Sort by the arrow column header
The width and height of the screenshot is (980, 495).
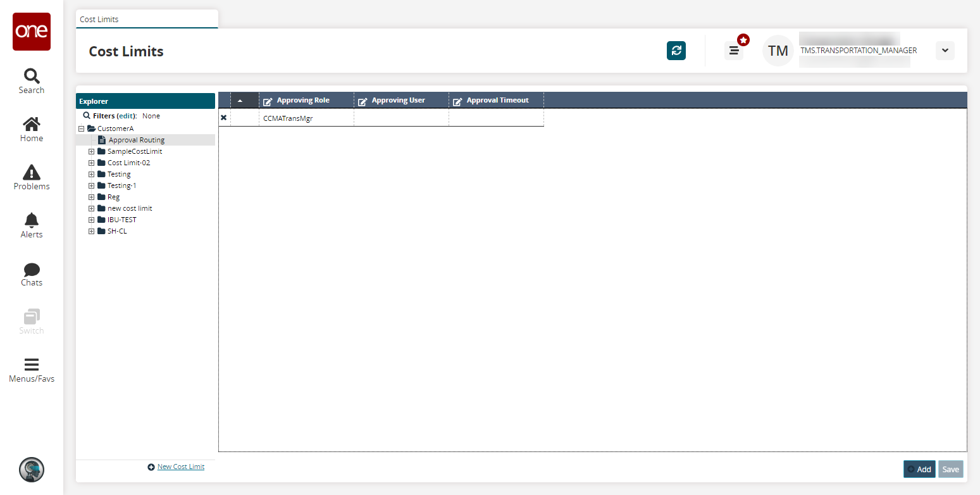(x=244, y=101)
